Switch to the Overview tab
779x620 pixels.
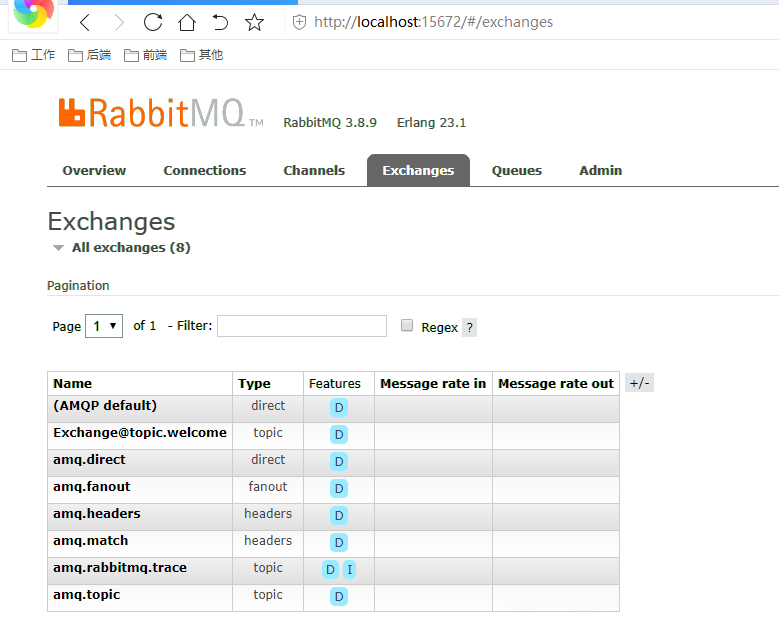click(x=94, y=170)
